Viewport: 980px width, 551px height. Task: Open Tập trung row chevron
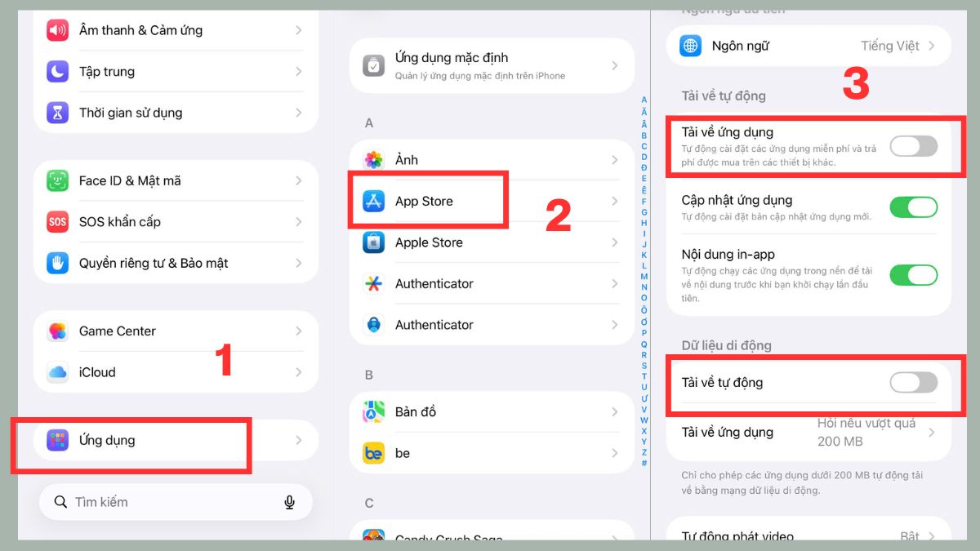[x=299, y=71]
